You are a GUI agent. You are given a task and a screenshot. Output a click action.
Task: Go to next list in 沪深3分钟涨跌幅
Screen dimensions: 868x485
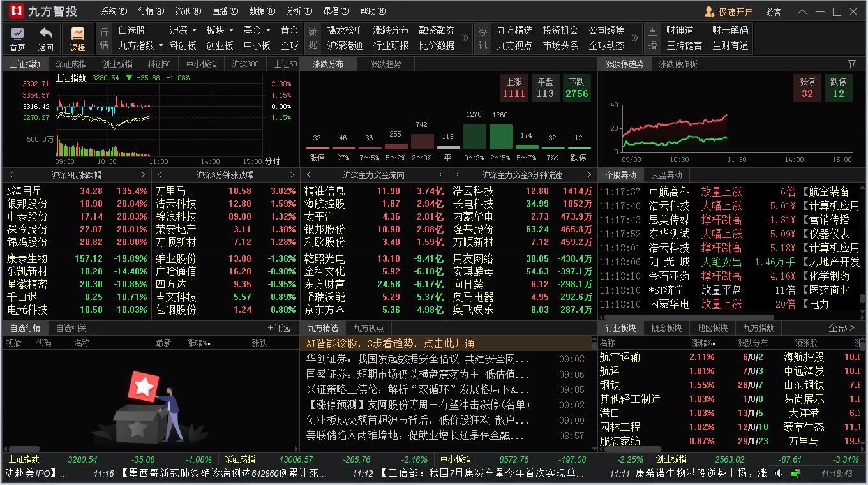tap(292, 175)
